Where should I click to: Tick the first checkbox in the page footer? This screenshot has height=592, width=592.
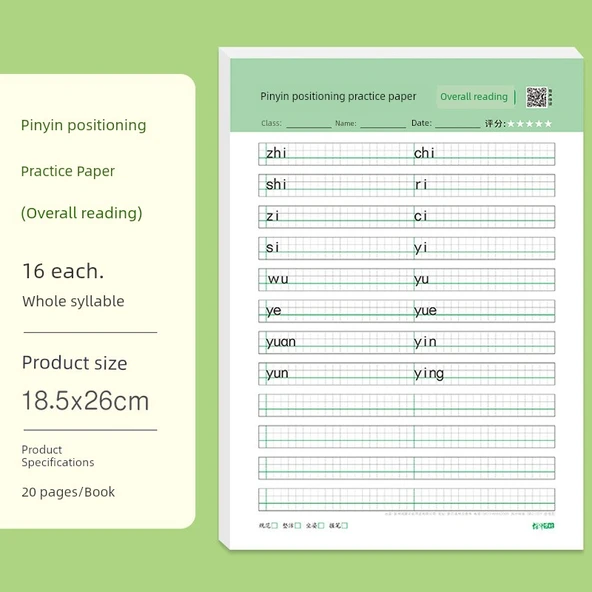[274, 526]
